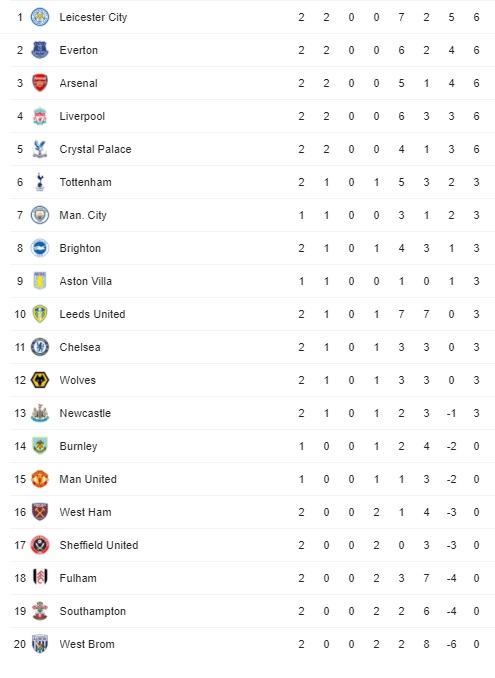This screenshot has height=678, width=495.
Task: Open the Man. City team link
Action: coord(83,215)
